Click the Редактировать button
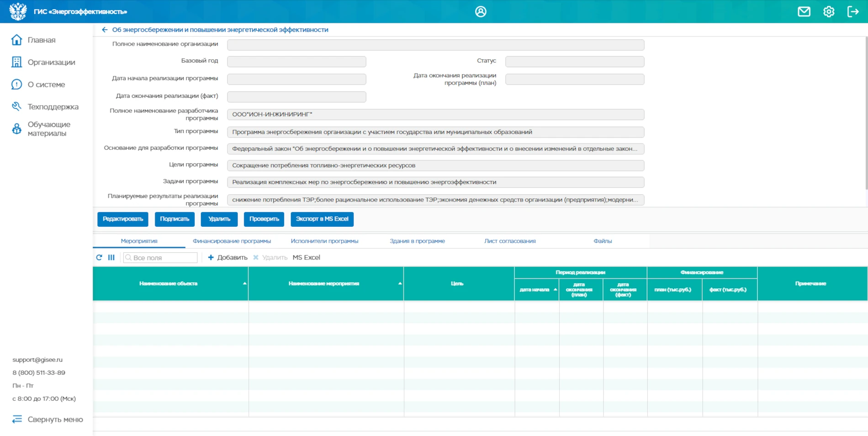This screenshot has width=868, height=436. point(123,219)
